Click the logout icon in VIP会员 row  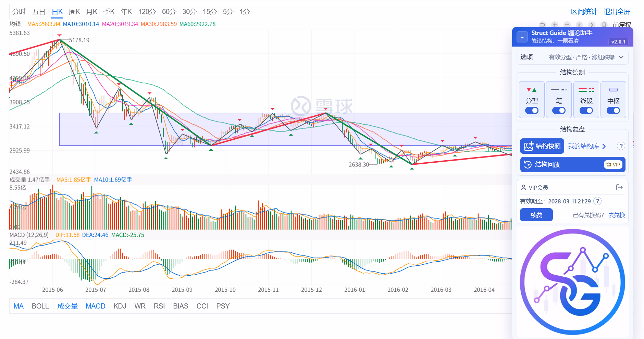click(x=619, y=187)
